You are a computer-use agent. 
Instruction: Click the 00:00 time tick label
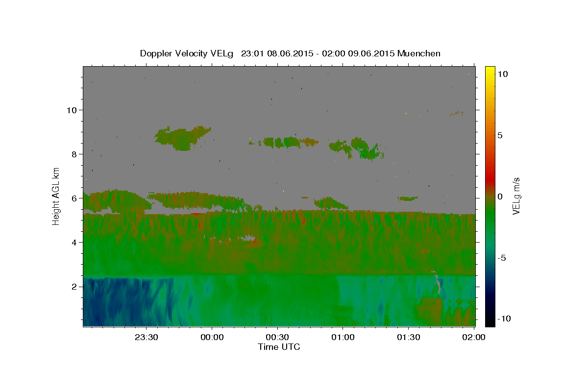pos(212,338)
